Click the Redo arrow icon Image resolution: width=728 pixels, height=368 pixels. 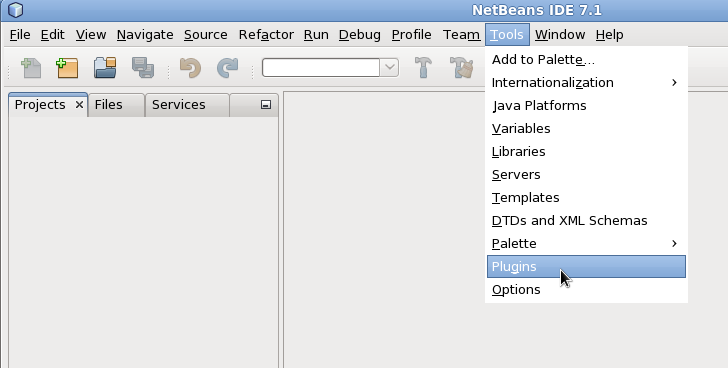coord(228,68)
